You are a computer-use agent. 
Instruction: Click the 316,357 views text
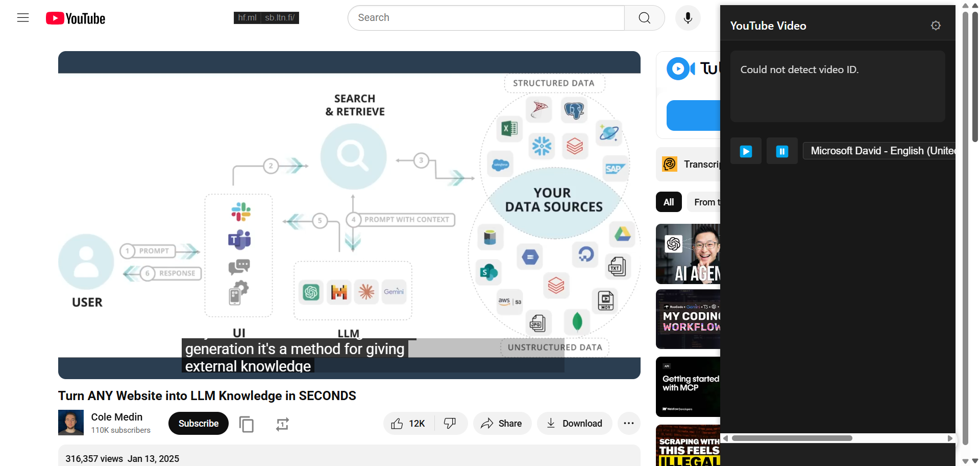click(94, 459)
